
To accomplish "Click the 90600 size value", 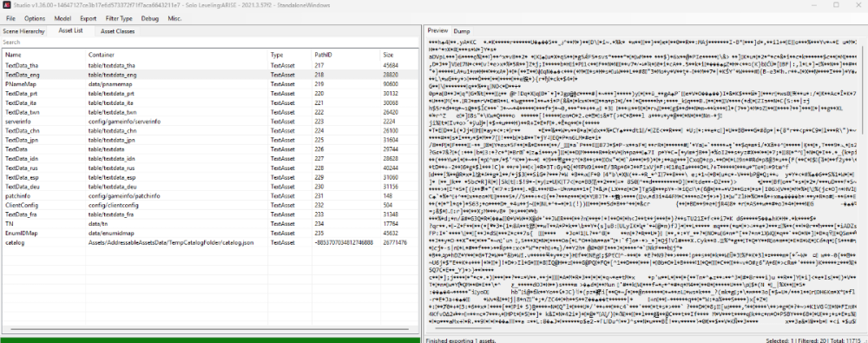I will (x=391, y=83).
